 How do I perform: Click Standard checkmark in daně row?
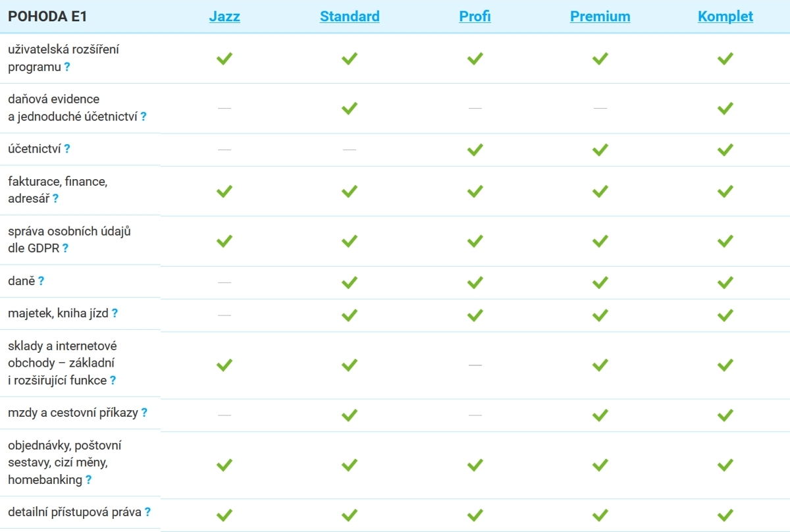tap(350, 282)
